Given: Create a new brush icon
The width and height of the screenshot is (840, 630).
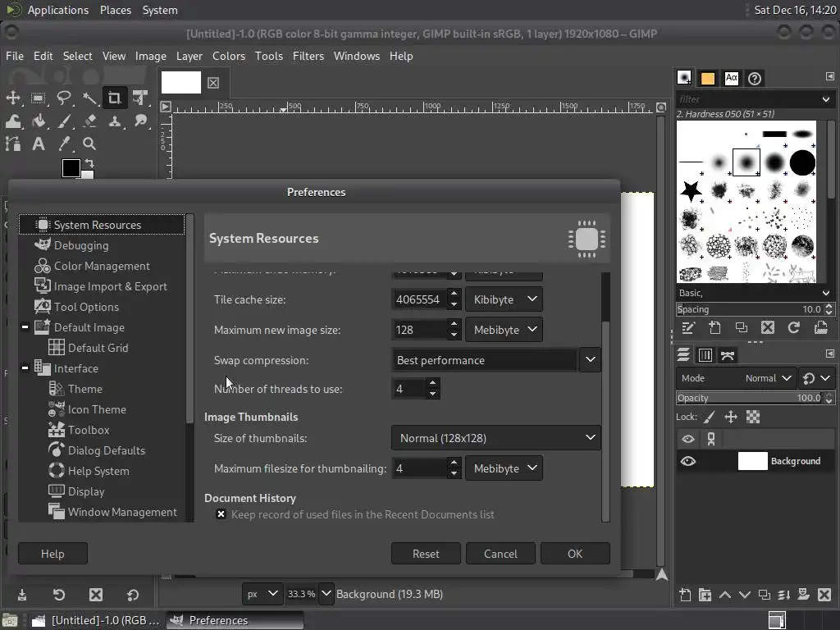Looking at the screenshot, I should [714, 328].
